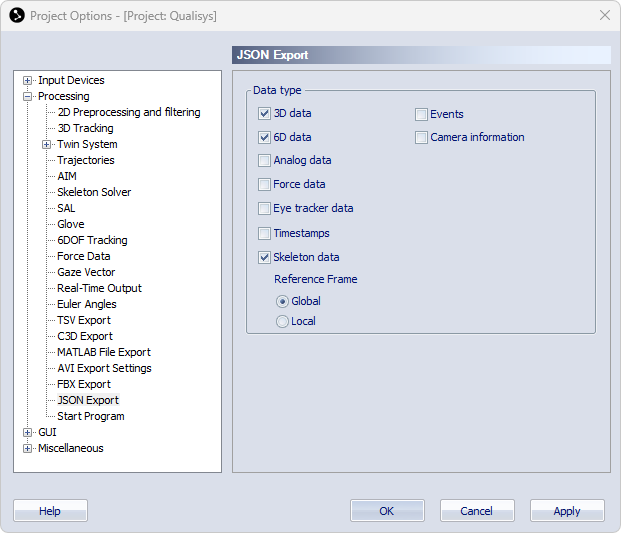
Task: Open 2D Preprocessing and filtering settings
Action: (129, 112)
